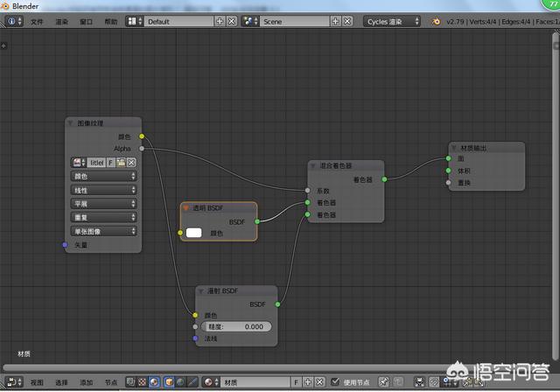The image size is (560, 392).
Task: Open the image browse icon in Image Texture
Action: pyautogui.click(x=79, y=163)
